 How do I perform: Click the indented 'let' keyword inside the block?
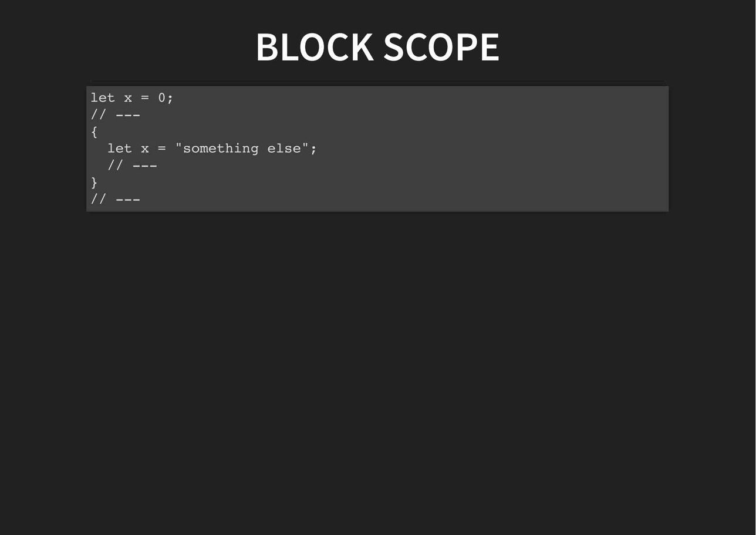(120, 149)
